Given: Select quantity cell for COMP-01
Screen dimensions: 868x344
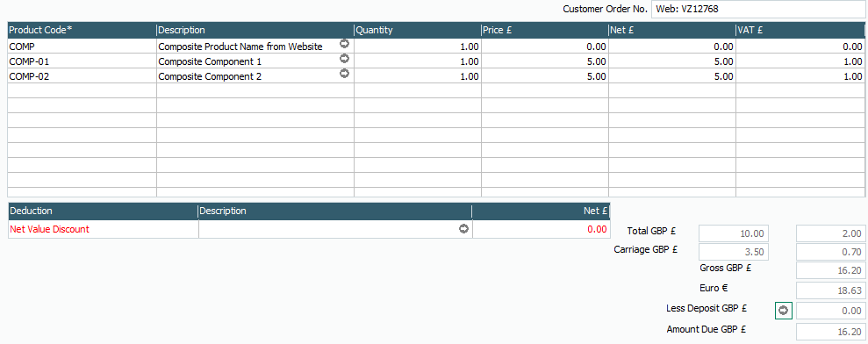Looking at the screenshot, I should click(418, 61).
